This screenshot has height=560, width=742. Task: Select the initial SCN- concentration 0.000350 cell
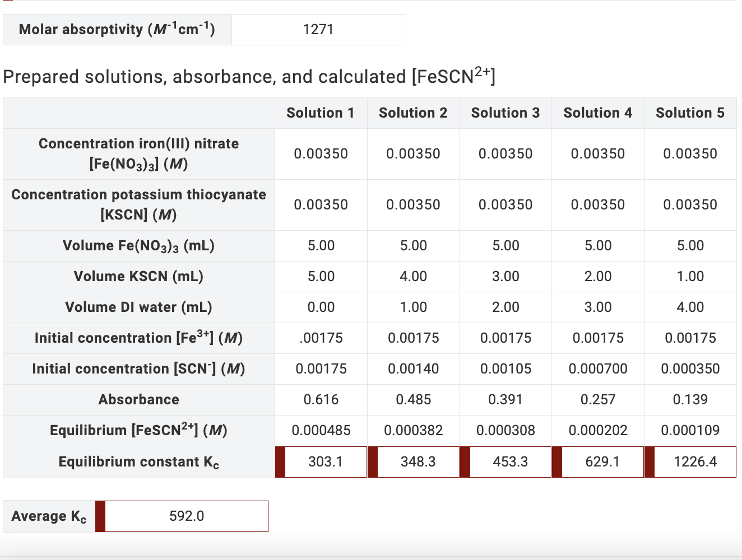(x=690, y=368)
